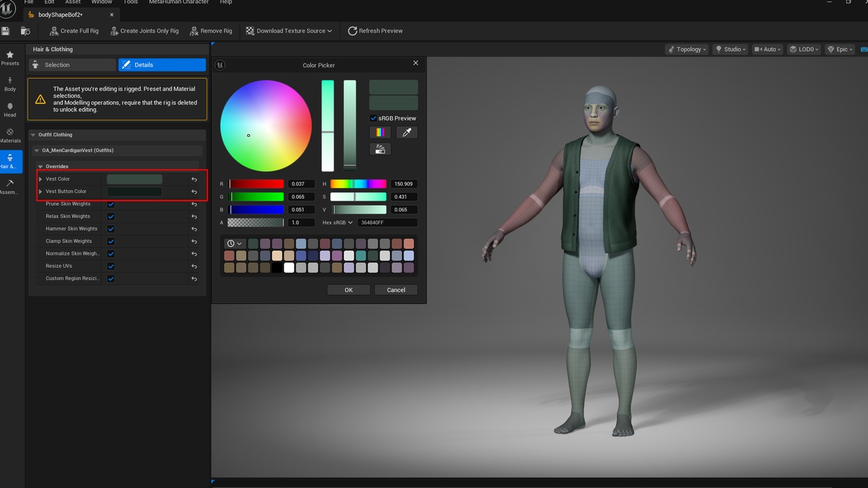
Task: Click OK in Color Picker
Action: (x=349, y=290)
